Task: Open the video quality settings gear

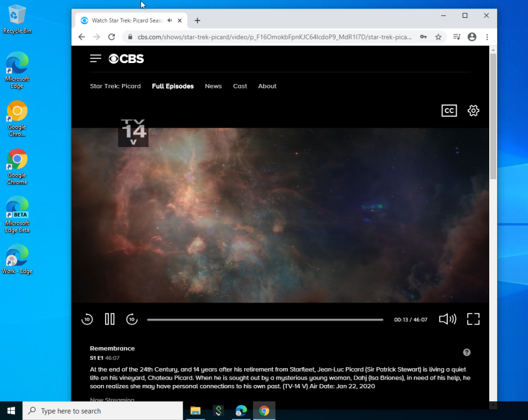Action: [473, 110]
